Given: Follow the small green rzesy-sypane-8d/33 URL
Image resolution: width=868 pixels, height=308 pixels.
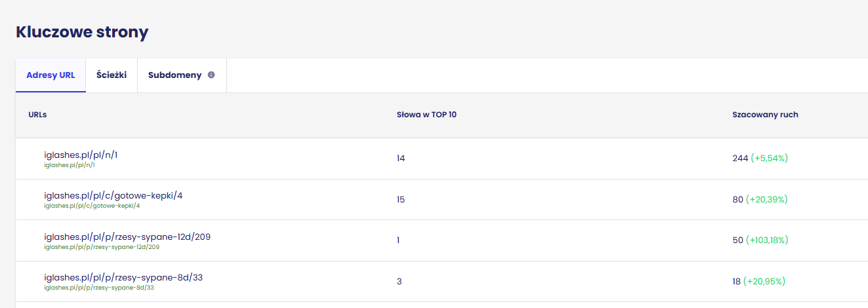Looking at the screenshot, I should [x=99, y=288].
